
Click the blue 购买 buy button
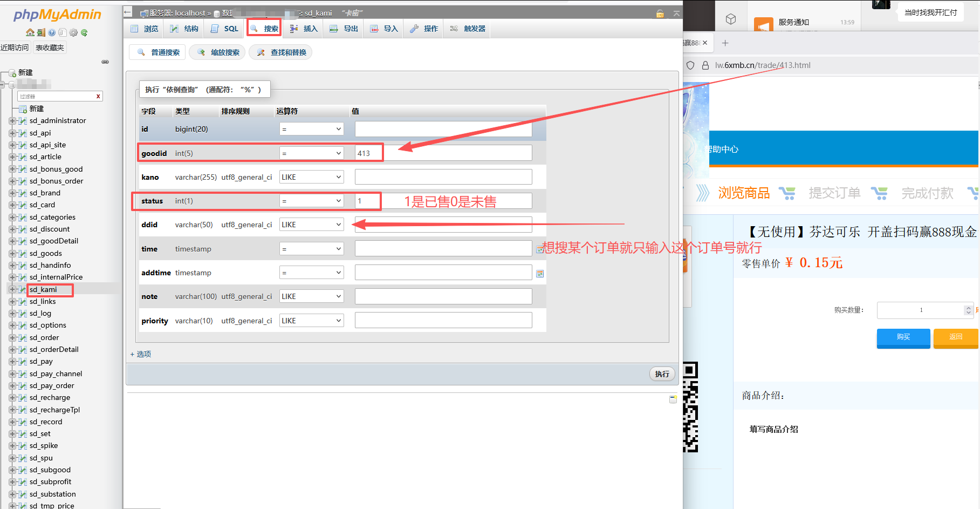click(903, 337)
